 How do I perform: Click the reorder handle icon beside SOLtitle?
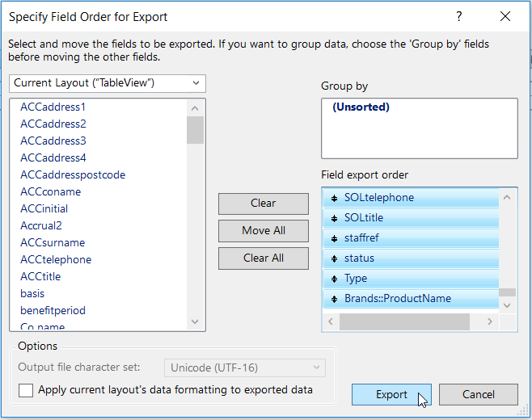pyautogui.click(x=333, y=218)
